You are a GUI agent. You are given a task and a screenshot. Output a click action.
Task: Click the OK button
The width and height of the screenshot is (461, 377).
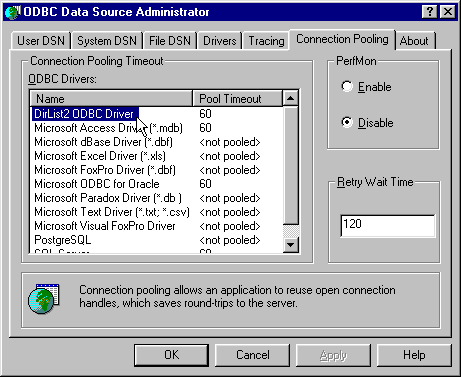tap(171, 355)
